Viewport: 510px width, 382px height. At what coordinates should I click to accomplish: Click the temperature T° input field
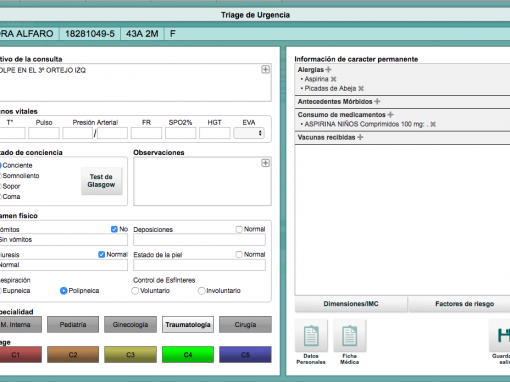click(12, 133)
